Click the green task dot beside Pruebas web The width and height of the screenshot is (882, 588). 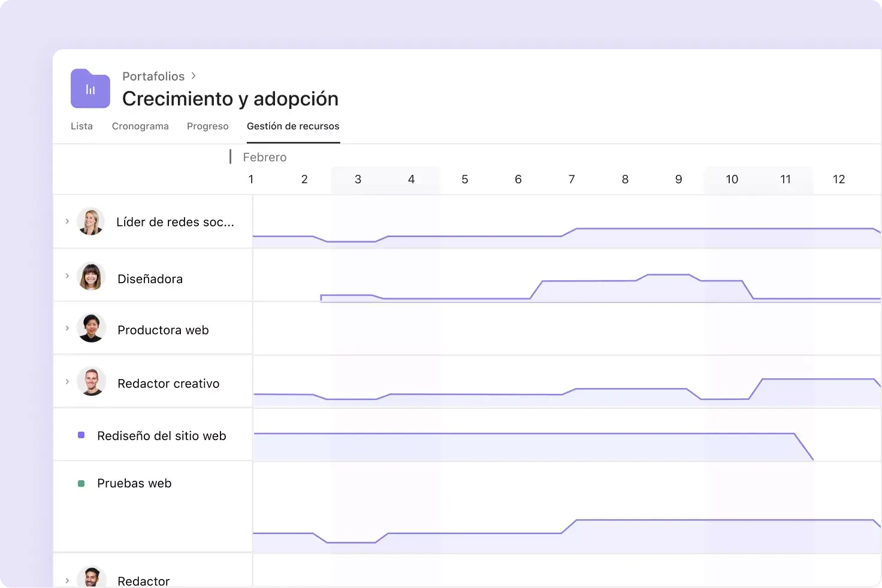(81, 483)
